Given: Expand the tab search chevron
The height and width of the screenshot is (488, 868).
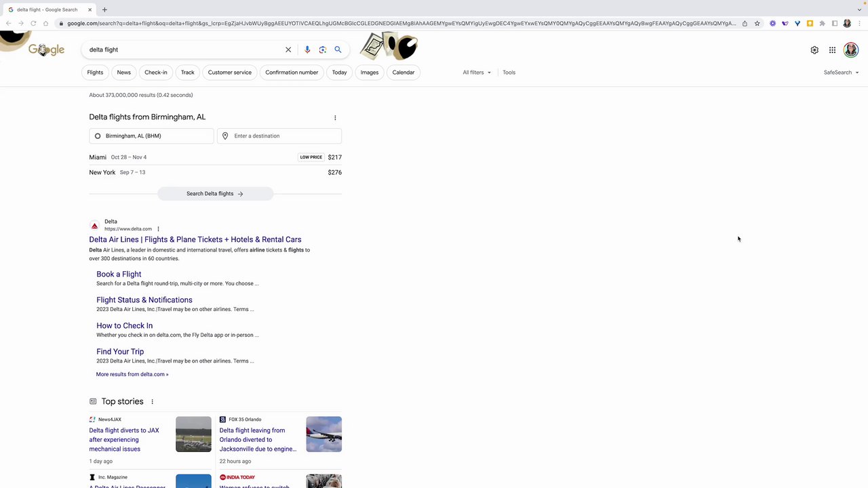Looking at the screenshot, I should (x=859, y=9).
